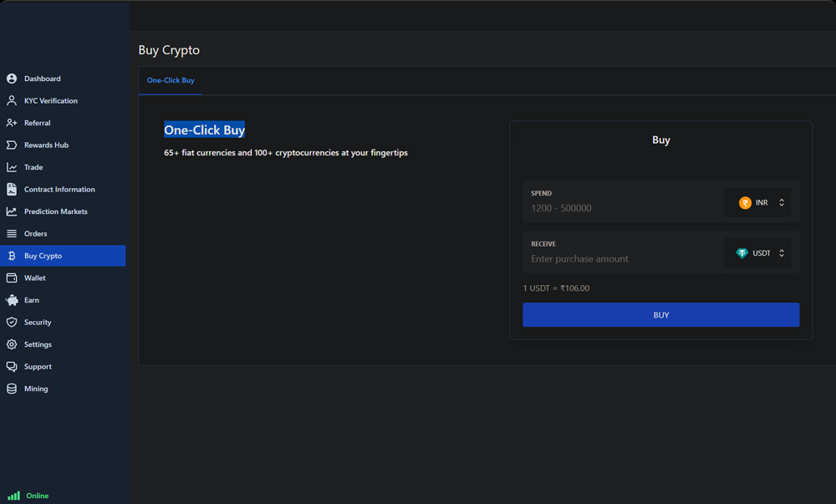
Task: Click the Security shield icon
Action: click(12, 322)
